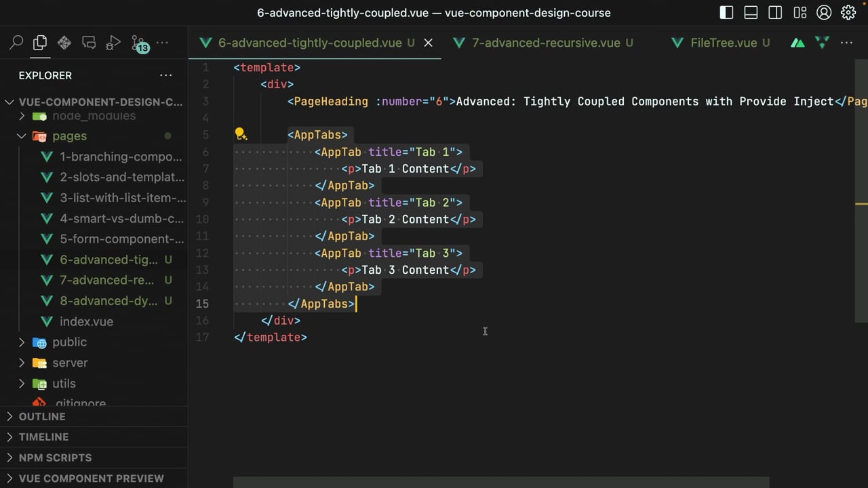The image size is (868, 488).
Task: Switch to 7-advanced-recursive.vue tab
Action: (x=546, y=43)
